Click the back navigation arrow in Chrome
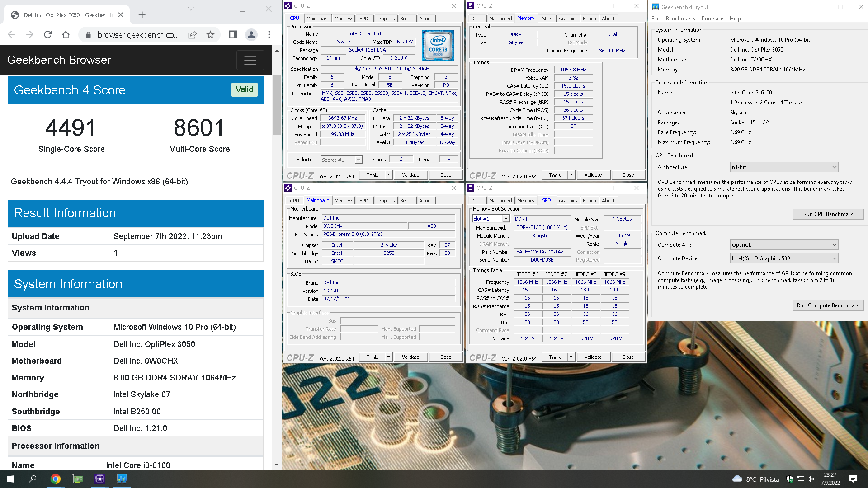The image size is (868, 488). click(x=12, y=35)
